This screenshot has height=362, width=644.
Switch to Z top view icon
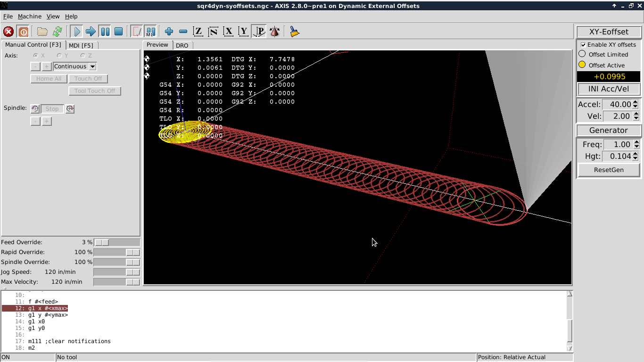198,32
